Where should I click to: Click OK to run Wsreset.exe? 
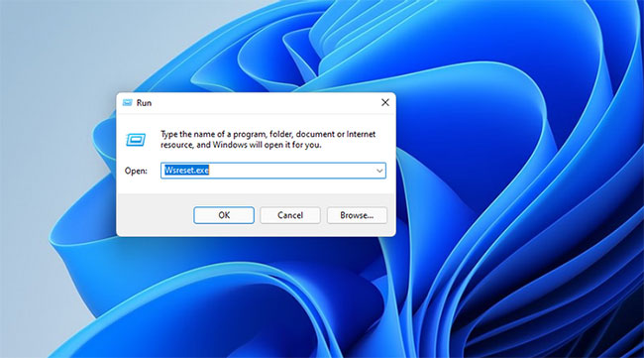(x=224, y=215)
